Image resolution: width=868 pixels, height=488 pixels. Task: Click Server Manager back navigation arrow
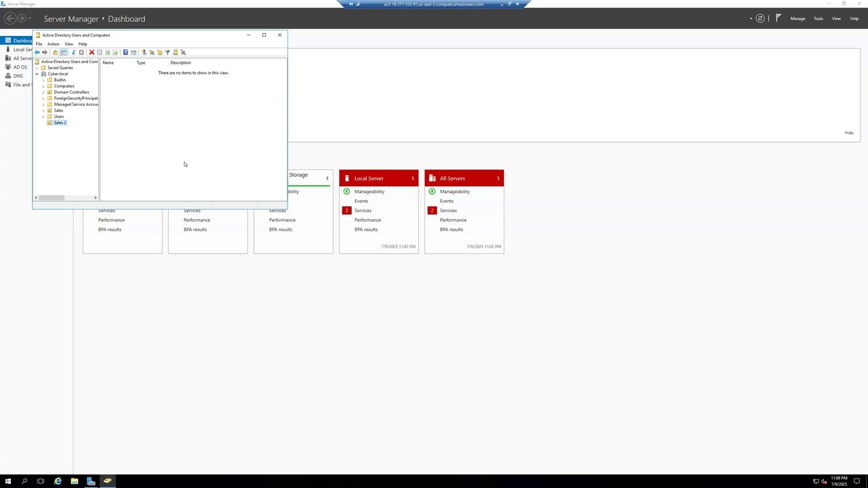pyautogui.click(x=9, y=18)
